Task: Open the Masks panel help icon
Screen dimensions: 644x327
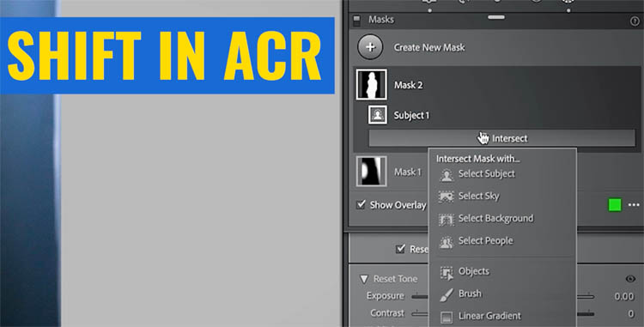Action: coord(635,21)
